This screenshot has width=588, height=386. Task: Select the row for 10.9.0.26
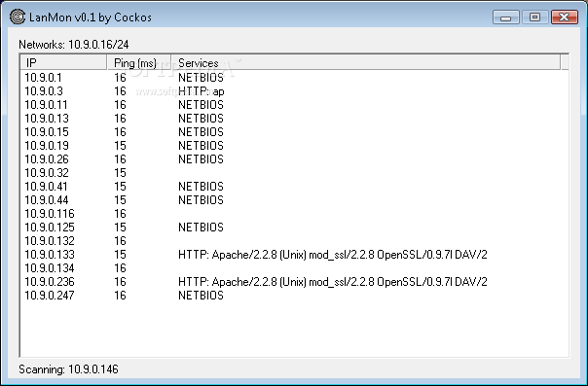tap(294, 159)
